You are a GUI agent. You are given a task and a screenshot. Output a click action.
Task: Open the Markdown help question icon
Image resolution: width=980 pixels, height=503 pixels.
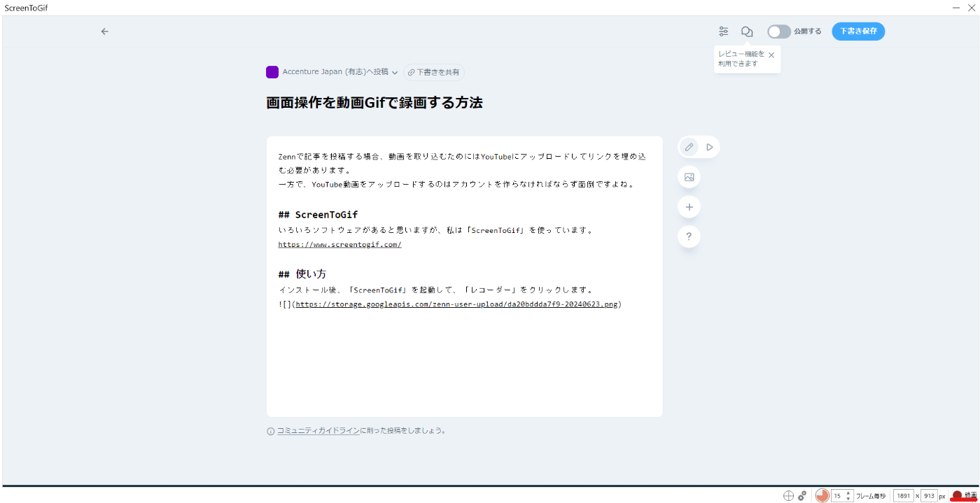tap(689, 237)
